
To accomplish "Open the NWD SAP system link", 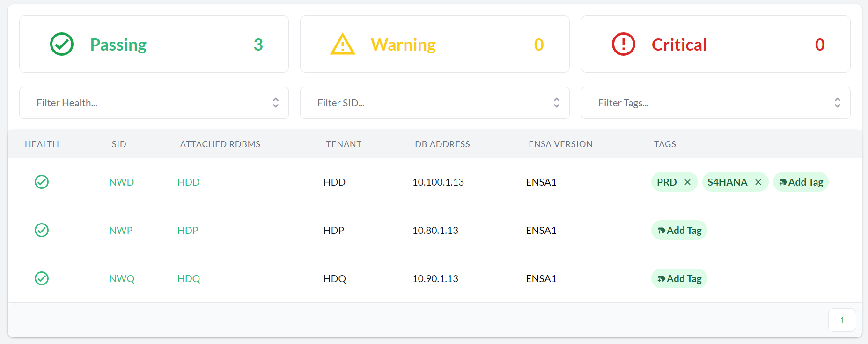I will 121,182.
